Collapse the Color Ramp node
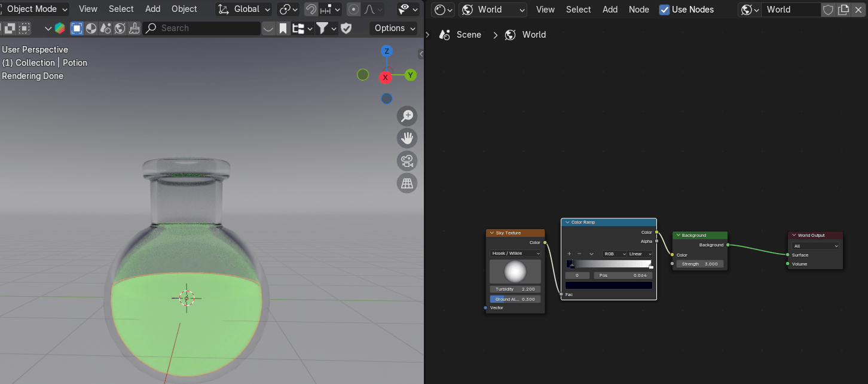Viewport: 868px width, 384px height. pyautogui.click(x=567, y=223)
